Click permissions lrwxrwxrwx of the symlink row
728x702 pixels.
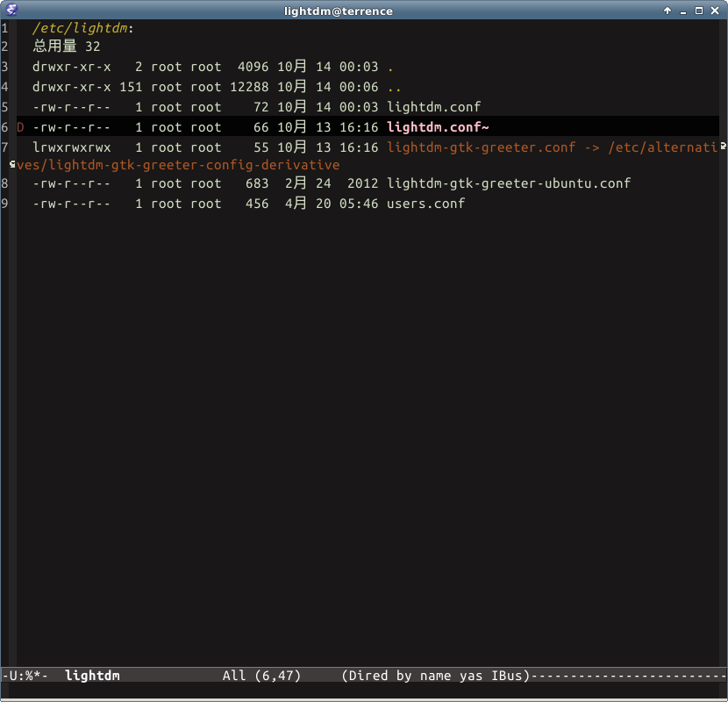click(x=72, y=147)
